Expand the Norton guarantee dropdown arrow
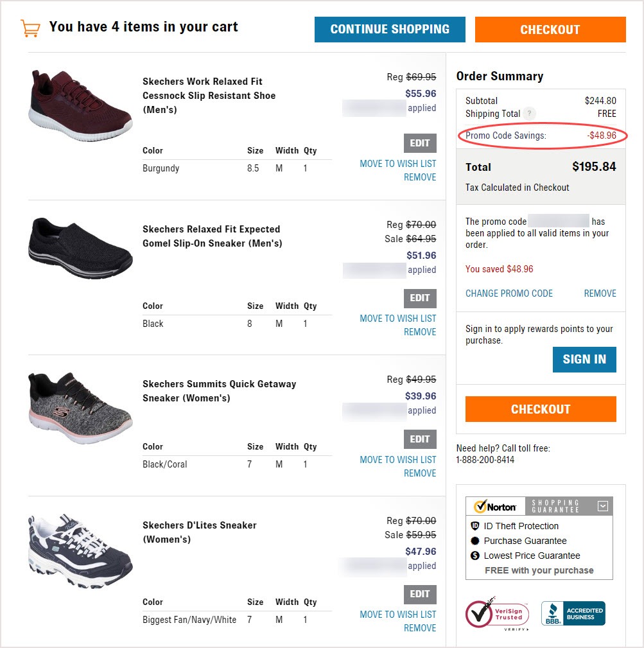This screenshot has width=644, height=648. pyautogui.click(x=603, y=506)
